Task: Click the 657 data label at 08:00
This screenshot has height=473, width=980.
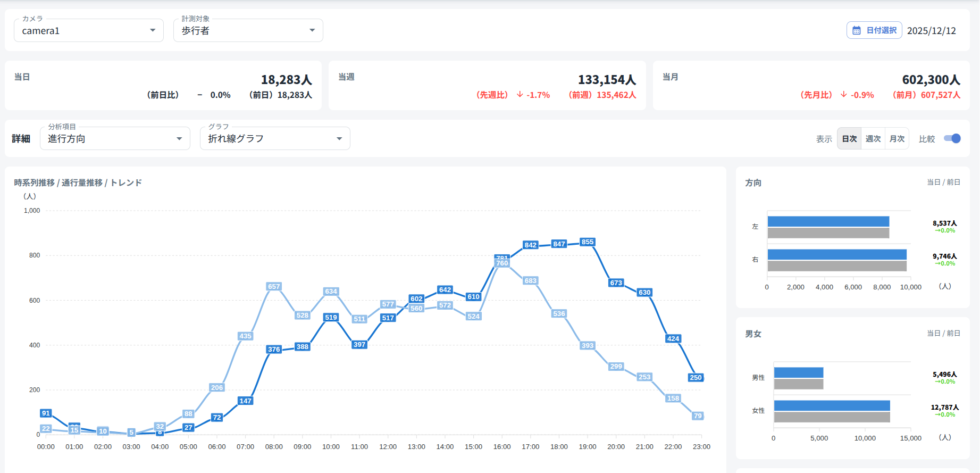Action: [274, 287]
